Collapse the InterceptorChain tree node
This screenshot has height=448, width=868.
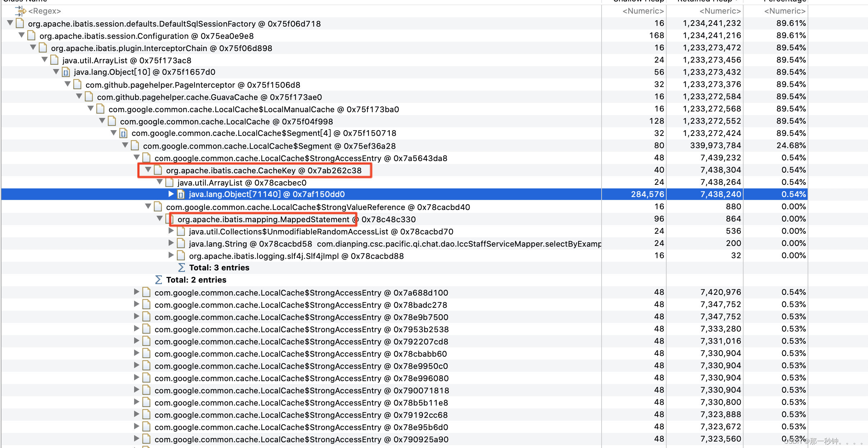click(x=33, y=47)
